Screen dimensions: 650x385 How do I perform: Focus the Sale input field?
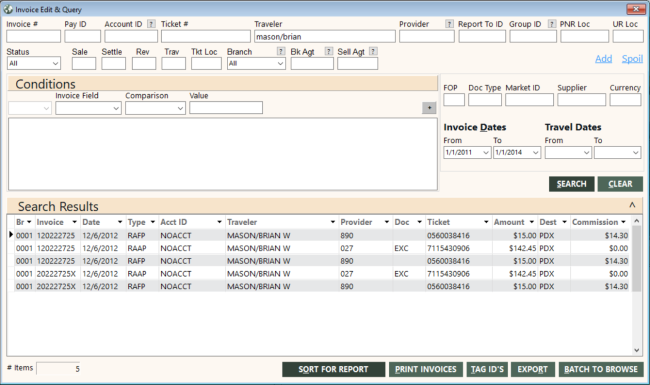(x=84, y=63)
